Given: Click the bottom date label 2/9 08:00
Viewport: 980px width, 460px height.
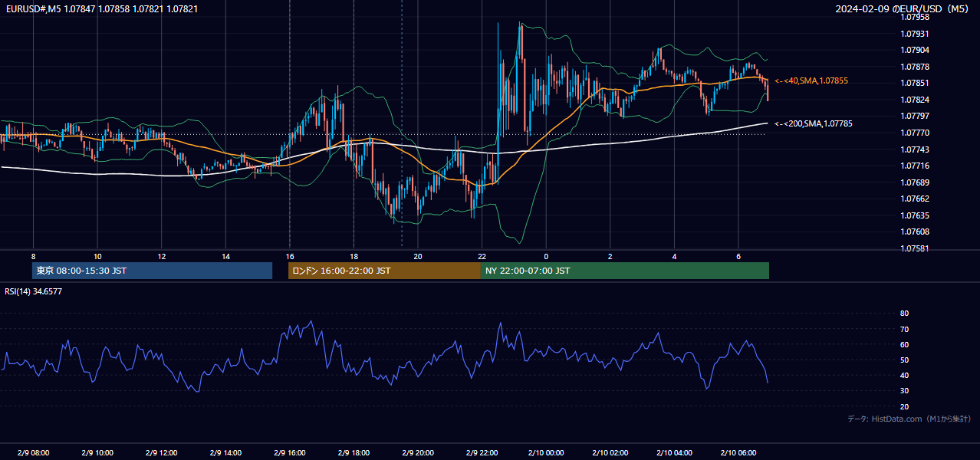Looking at the screenshot, I should 33,452.
